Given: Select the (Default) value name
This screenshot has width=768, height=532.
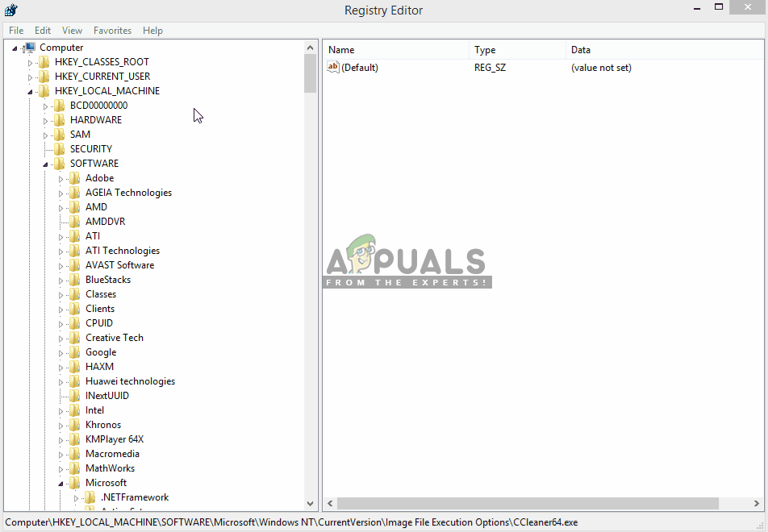Looking at the screenshot, I should click(360, 68).
